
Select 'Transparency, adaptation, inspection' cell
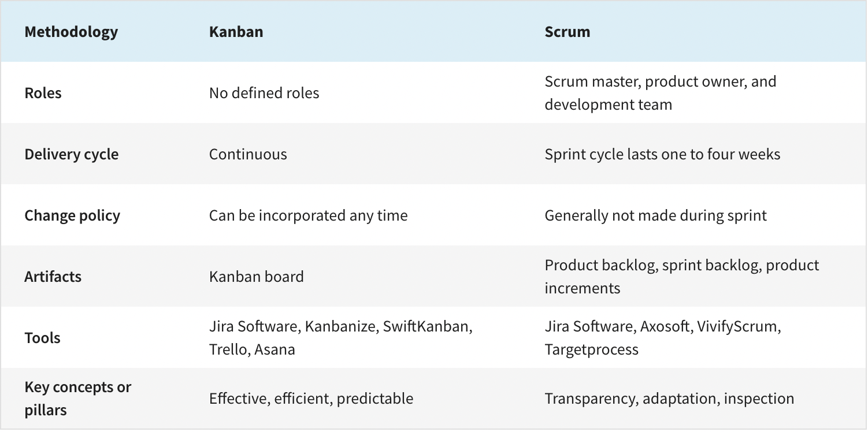[x=669, y=399]
